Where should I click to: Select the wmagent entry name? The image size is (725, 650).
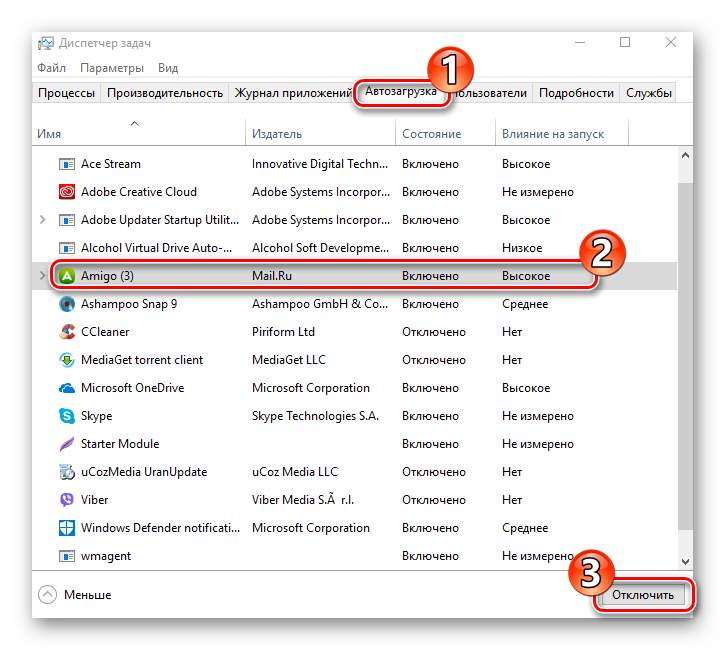(106, 556)
